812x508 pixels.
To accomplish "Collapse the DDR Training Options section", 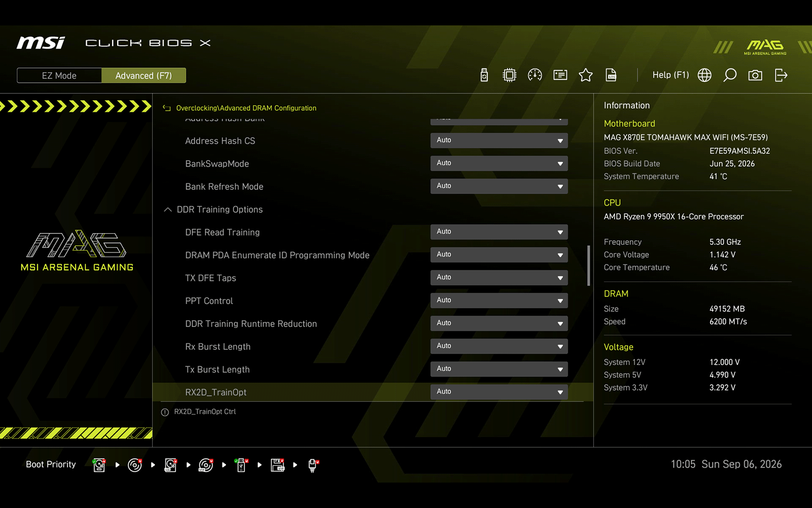I will (x=168, y=209).
